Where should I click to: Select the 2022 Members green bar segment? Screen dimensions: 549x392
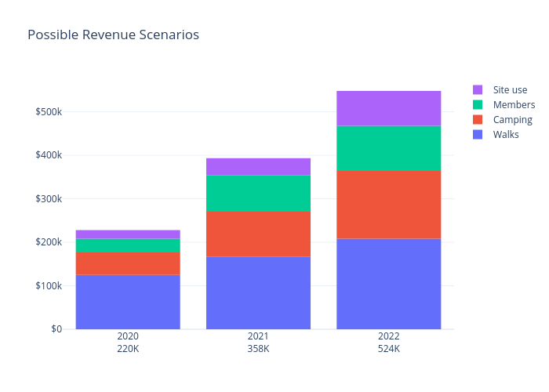(x=388, y=148)
